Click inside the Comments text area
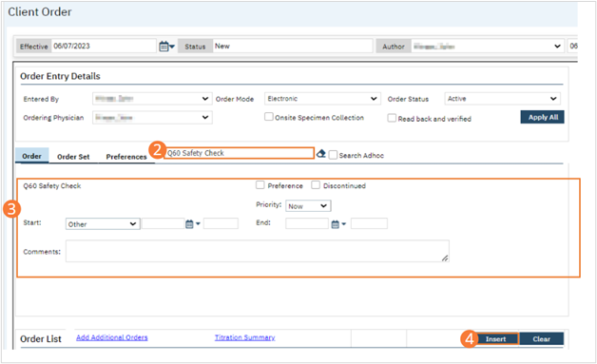Screen dimensions: 597x364 click(x=258, y=251)
